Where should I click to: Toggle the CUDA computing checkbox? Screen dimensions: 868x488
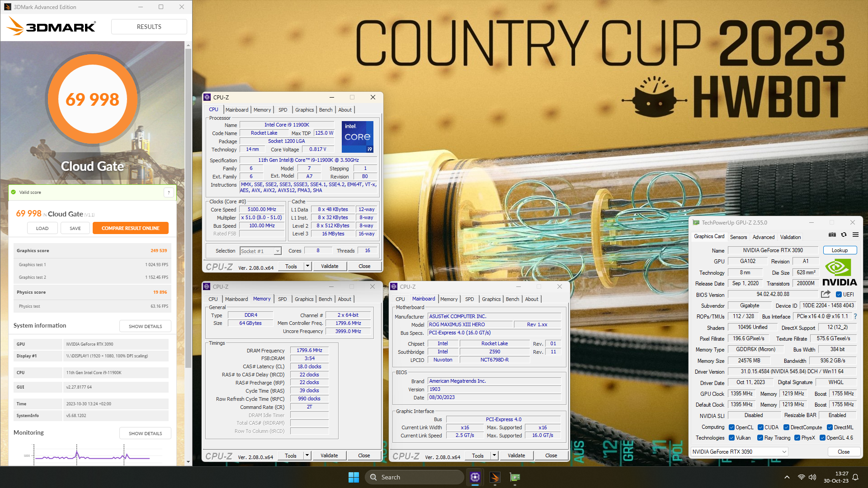760,427
